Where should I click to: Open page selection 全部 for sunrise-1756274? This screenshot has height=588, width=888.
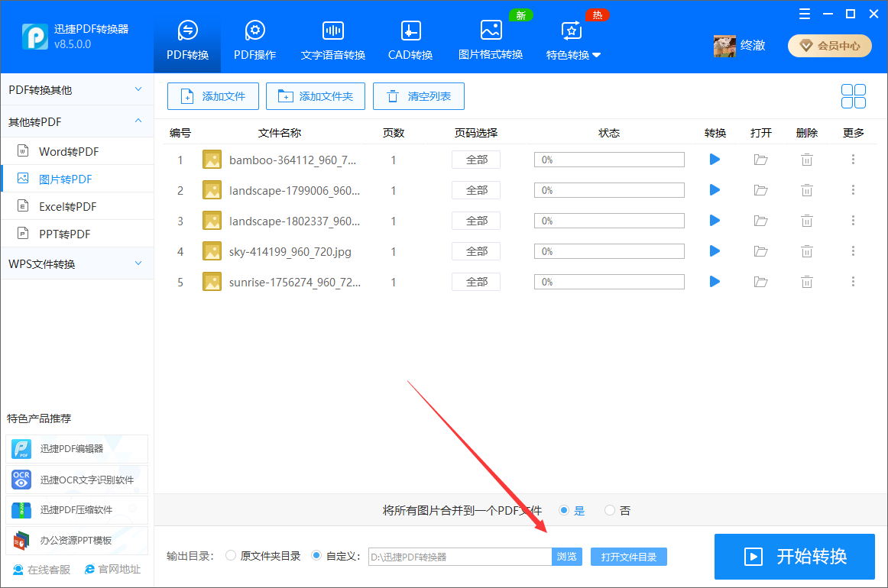pos(475,283)
